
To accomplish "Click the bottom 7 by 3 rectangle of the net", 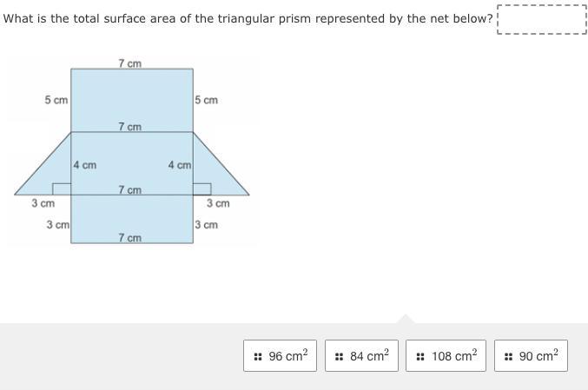I will pos(132,219).
